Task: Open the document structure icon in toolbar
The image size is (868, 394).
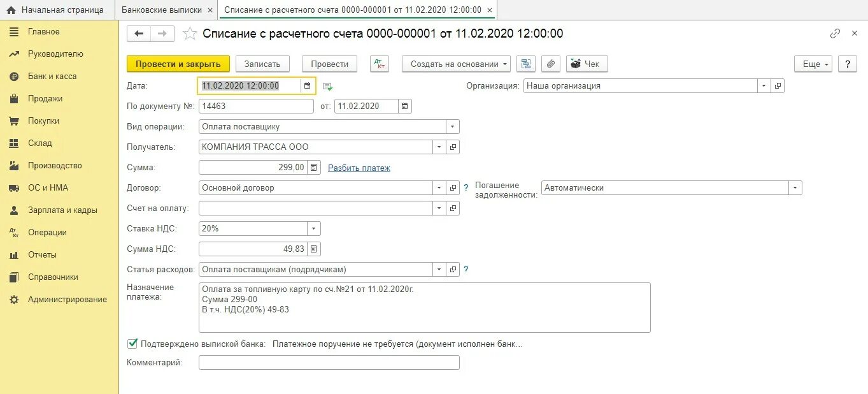Action: point(526,64)
